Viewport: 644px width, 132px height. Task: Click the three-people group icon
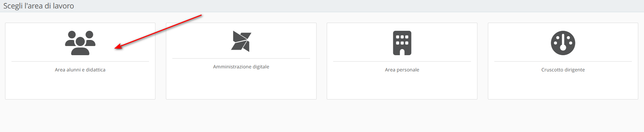point(80,43)
